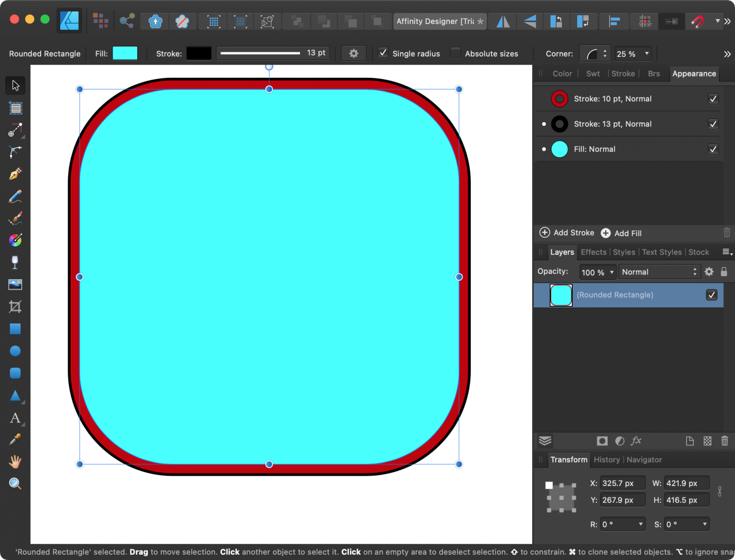Select the Move tool
The width and height of the screenshot is (735, 560).
point(15,85)
